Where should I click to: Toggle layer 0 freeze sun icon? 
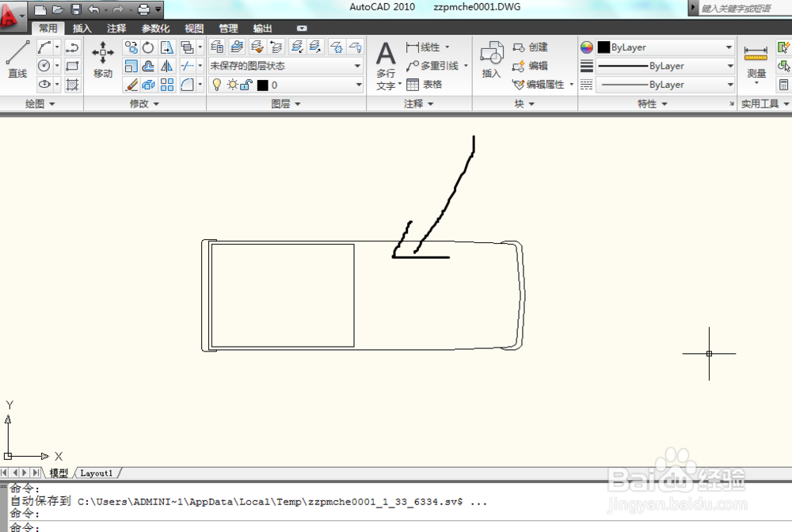coord(232,85)
